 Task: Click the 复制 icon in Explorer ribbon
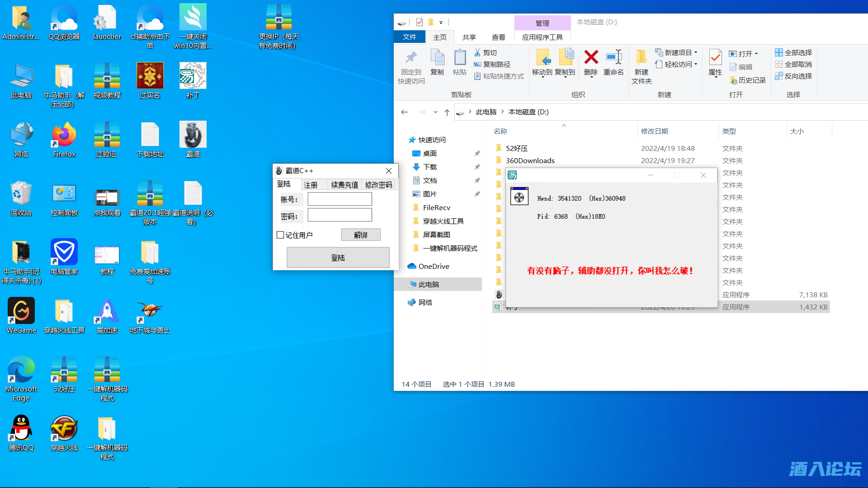pos(437,57)
